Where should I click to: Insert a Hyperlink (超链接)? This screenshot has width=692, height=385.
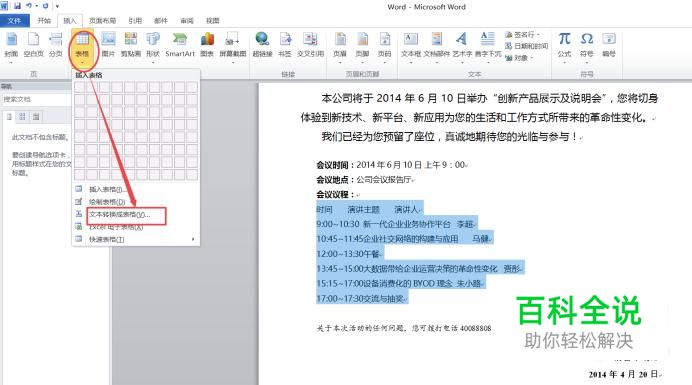pyautogui.click(x=262, y=45)
